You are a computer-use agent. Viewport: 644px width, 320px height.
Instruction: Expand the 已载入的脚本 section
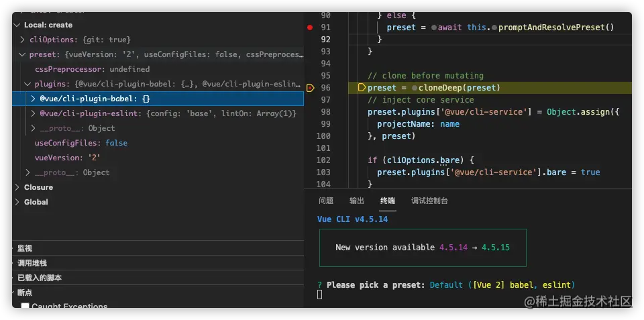pyautogui.click(x=40, y=278)
